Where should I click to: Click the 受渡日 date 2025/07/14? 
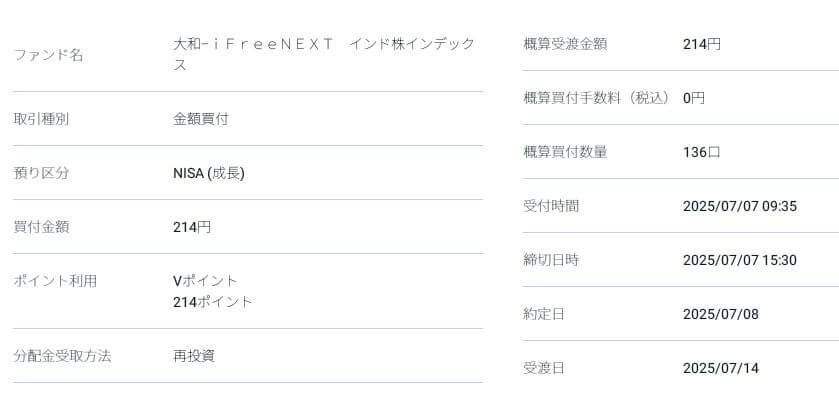click(x=721, y=368)
